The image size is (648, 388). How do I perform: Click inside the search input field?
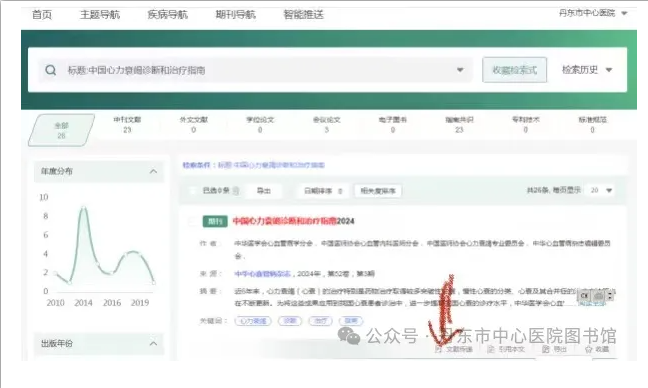tap(256, 70)
